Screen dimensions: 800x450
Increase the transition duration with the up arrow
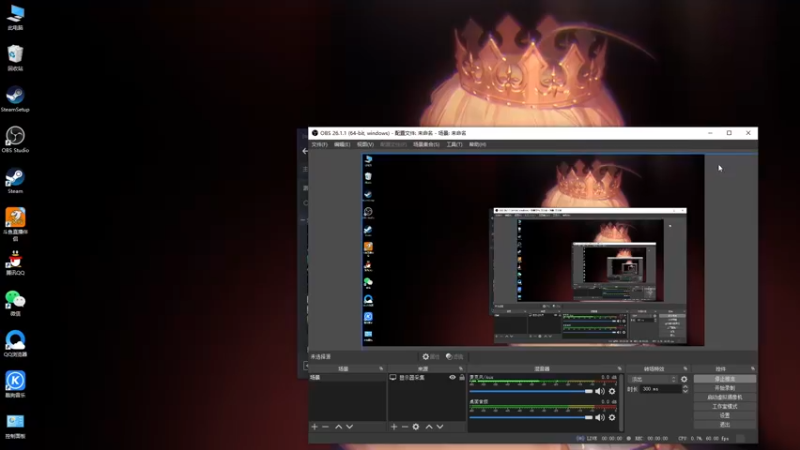(685, 387)
